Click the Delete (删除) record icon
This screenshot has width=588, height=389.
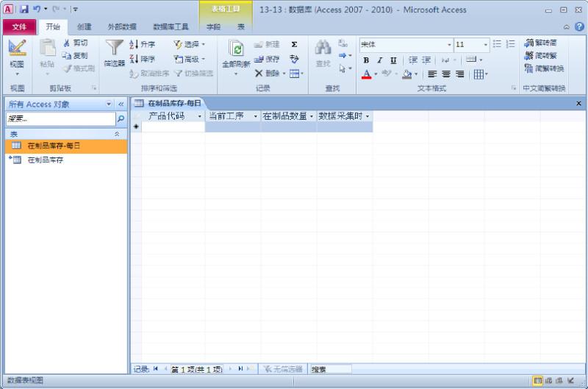click(259, 73)
